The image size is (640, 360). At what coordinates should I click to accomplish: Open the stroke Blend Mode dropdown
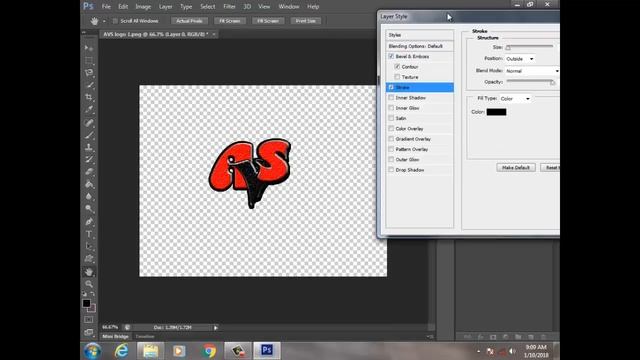pos(532,71)
